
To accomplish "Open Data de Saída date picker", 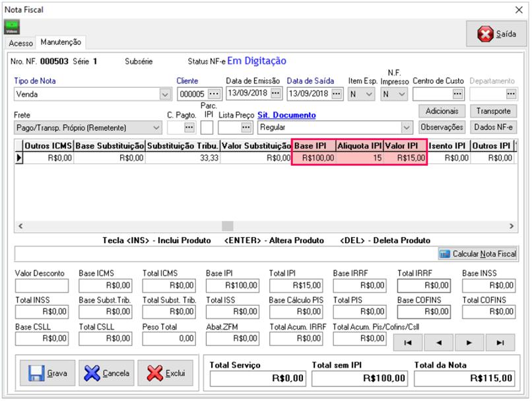I will (x=337, y=94).
